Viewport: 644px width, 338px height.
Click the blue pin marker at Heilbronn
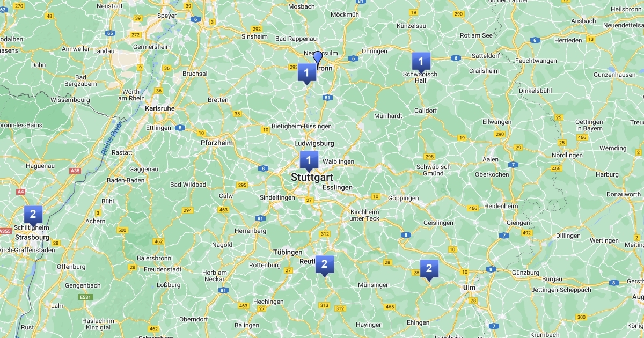[x=318, y=58]
